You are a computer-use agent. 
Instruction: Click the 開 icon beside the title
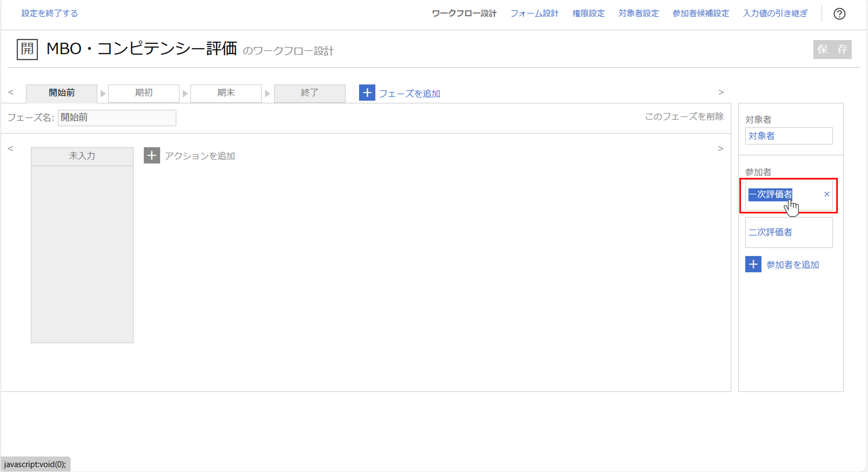pyautogui.click(x=27, y=49)
